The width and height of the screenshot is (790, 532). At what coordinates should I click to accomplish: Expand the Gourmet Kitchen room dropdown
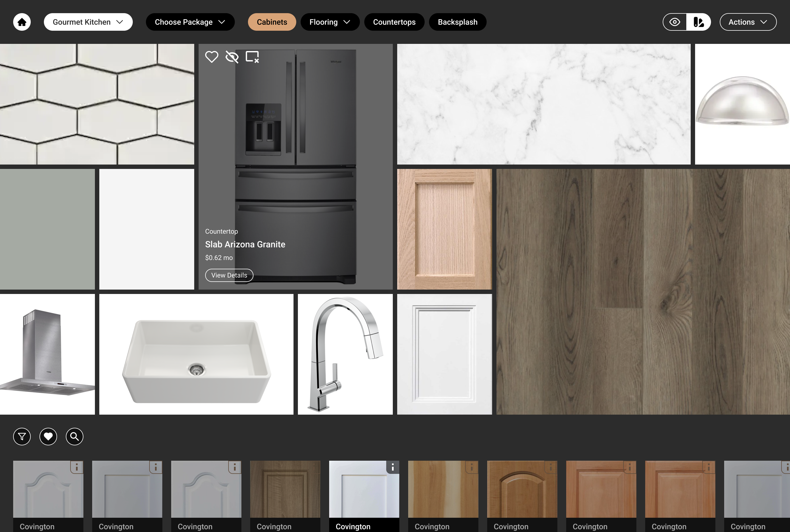[88, 22]
